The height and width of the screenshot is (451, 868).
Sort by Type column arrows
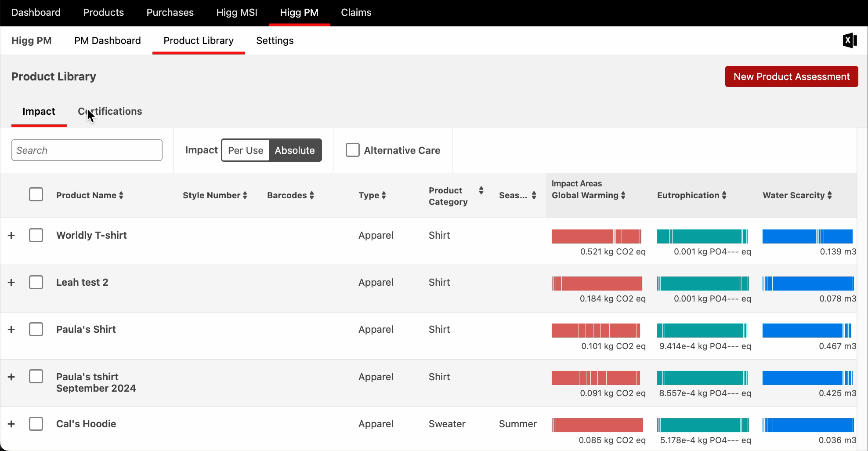tap(384, 195)
